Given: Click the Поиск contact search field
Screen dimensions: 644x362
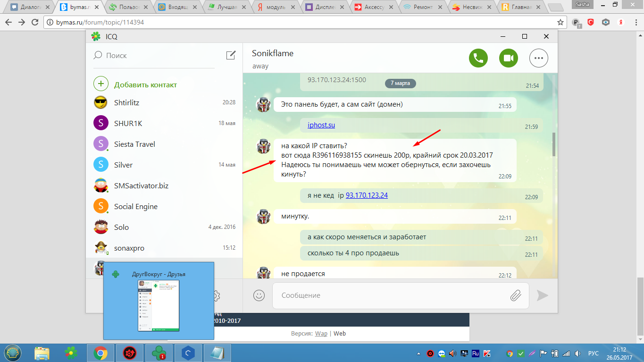Looking at the screenshot, I should point(156,55).
